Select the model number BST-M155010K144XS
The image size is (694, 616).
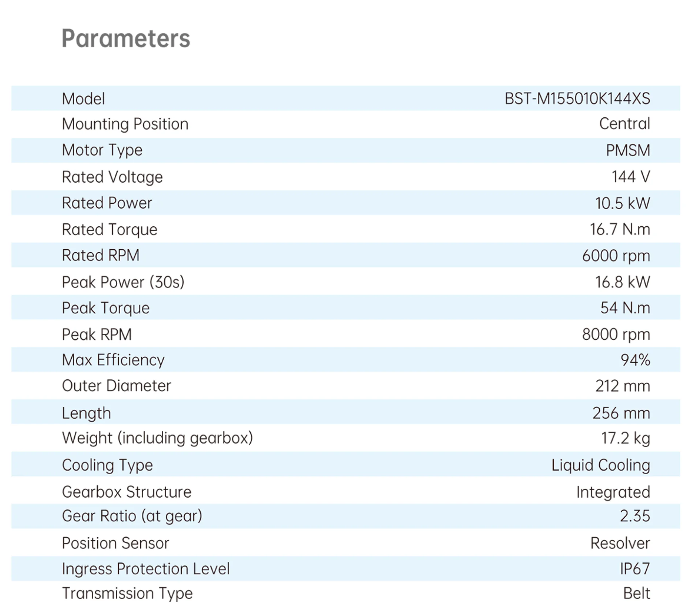point(577,99)
